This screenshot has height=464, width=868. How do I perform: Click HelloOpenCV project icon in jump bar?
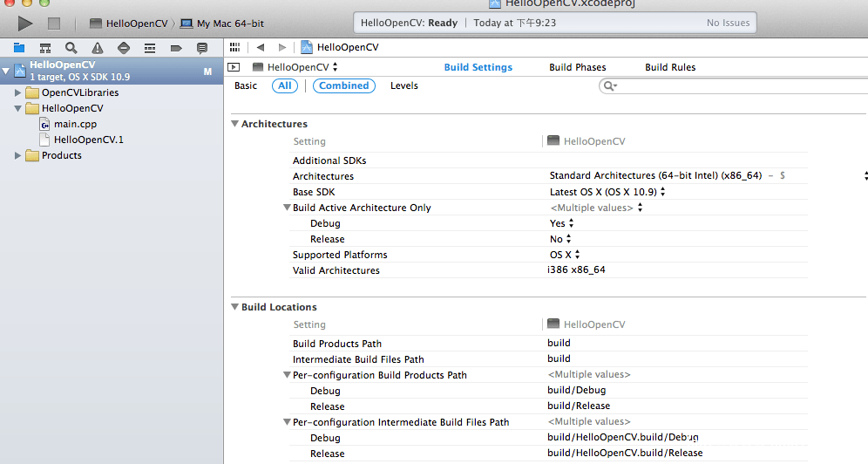[x=307, y=47]
